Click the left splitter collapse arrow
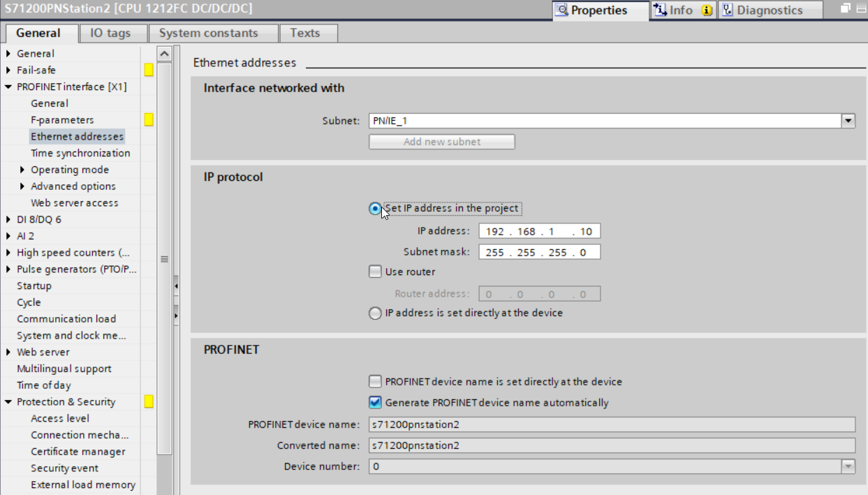868x495 pixels. coord(176,286)
